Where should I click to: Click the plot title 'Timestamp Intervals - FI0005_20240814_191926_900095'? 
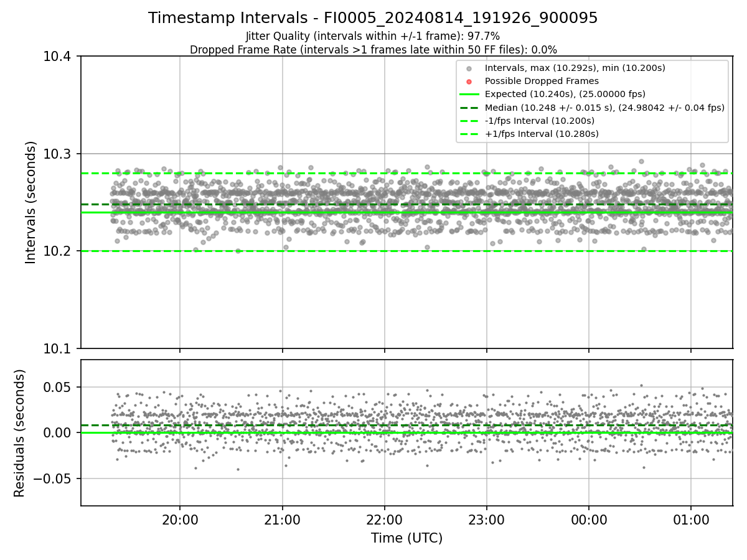[x=373, y=18]
